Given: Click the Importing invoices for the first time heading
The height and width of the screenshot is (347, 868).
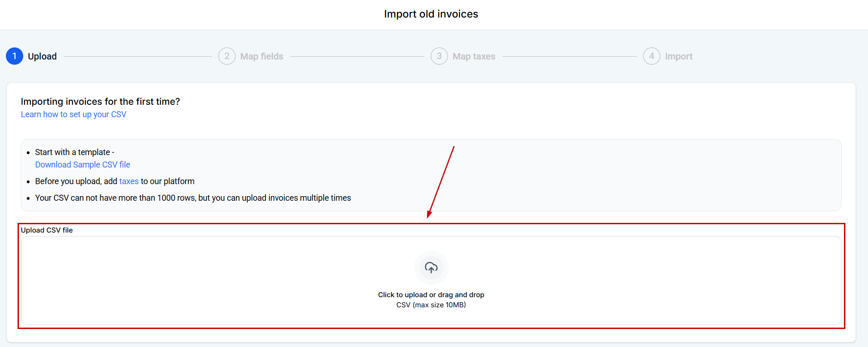Looking at the screenshot, I should 100,102.
